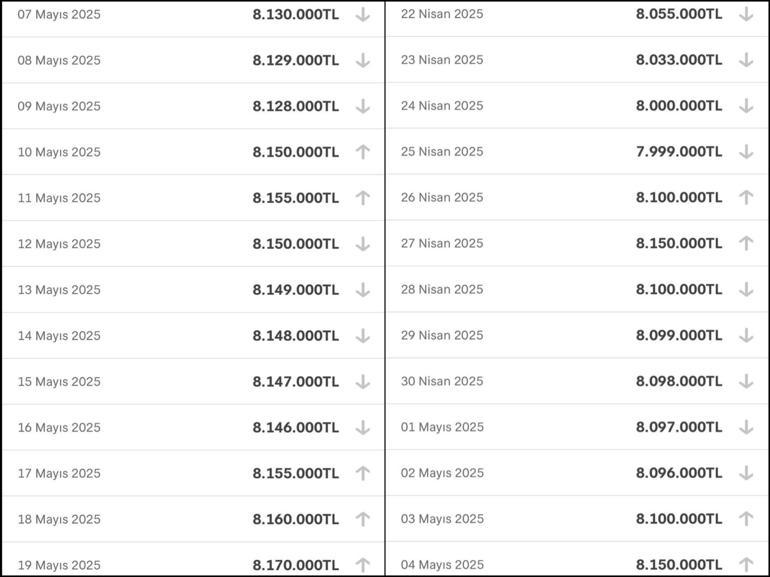The height and width of the screenshot is (577, 770).
Task: Click the up arrow next to 18 Mayıs 2025
Action: (362, 519)
